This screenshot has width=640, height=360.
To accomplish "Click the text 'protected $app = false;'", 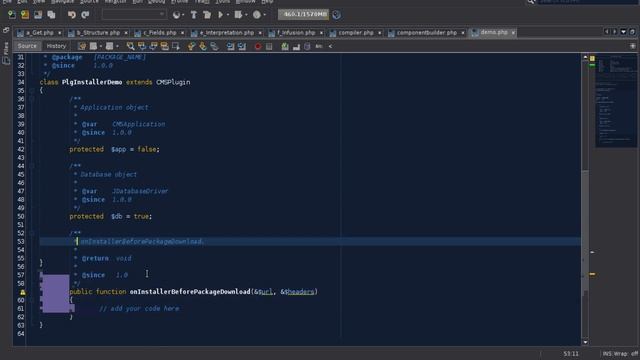I will pyautogui.click(x=114, y=149).
